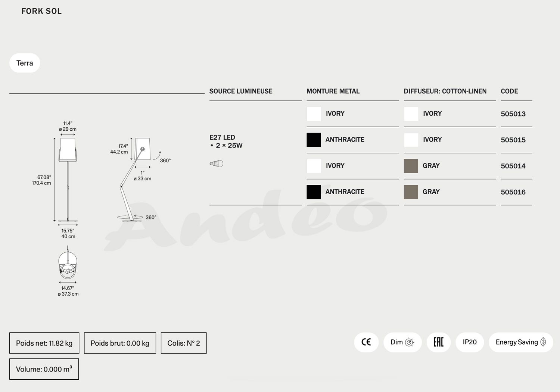The image size is (560, 392).
Task: Select ivory metal swatch for code 505013
Action: pos(314,114)
